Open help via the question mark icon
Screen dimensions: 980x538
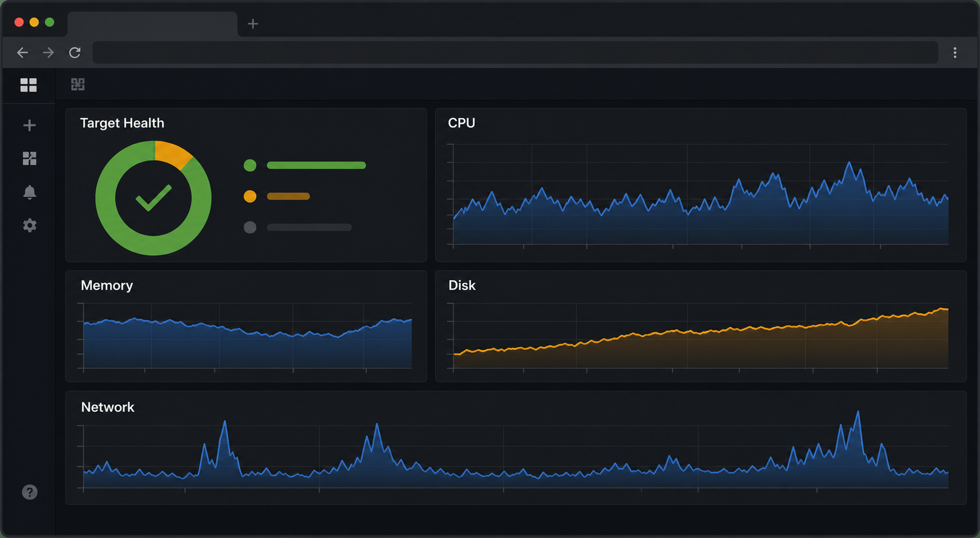(x=30, y=492)
